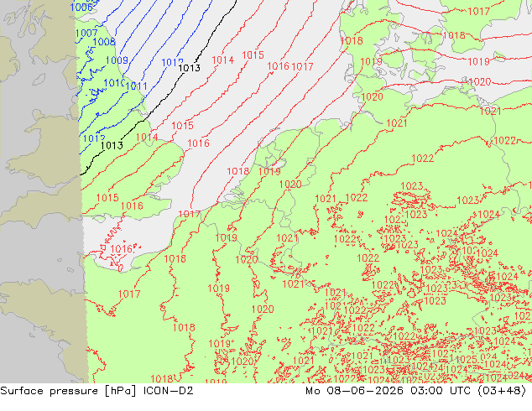532x411 pixels.
Task: Click the 'Mo 08-06-2026' date text
Action: click(355, 391)
